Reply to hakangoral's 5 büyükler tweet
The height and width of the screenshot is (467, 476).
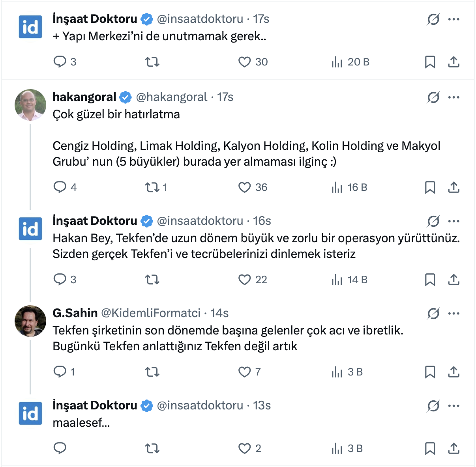pyautogui.click(x=60, y=187)
